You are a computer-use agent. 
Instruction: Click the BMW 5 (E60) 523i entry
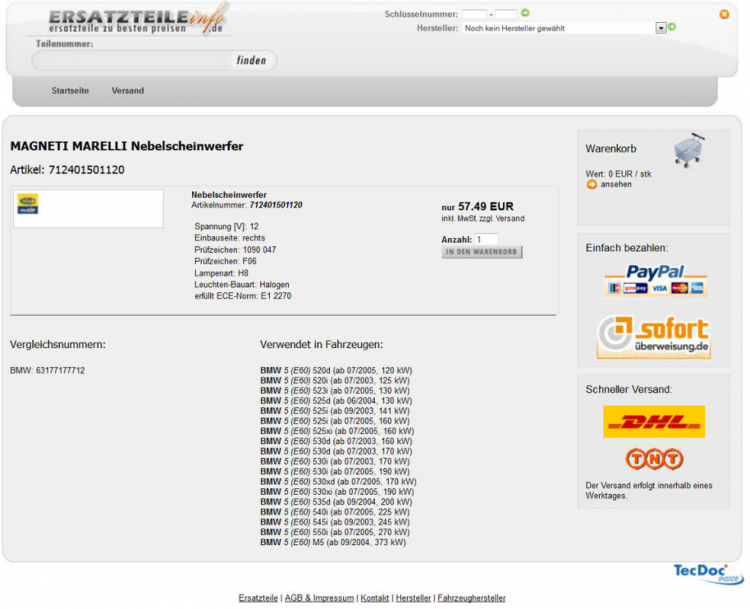point(335,390)
